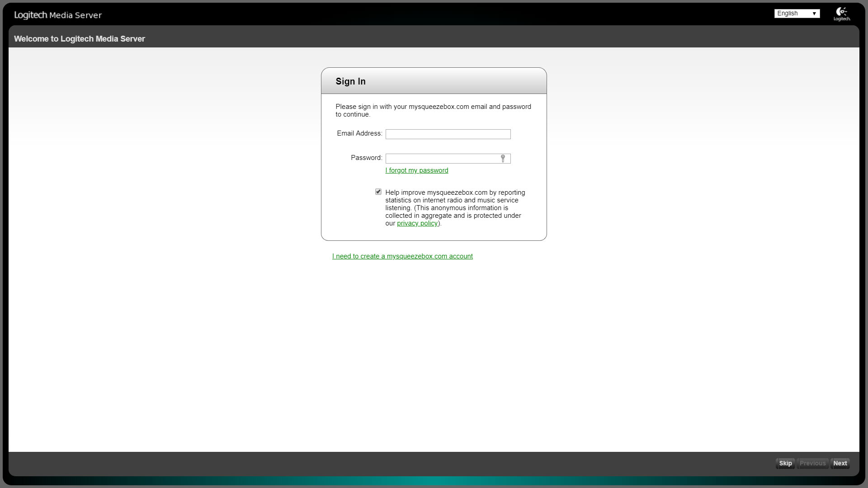Uncheck the Help improve mysqueezebox.com checkbox
Image resolution: width=868 pixels, height=488 pixels.
(378, 192)
